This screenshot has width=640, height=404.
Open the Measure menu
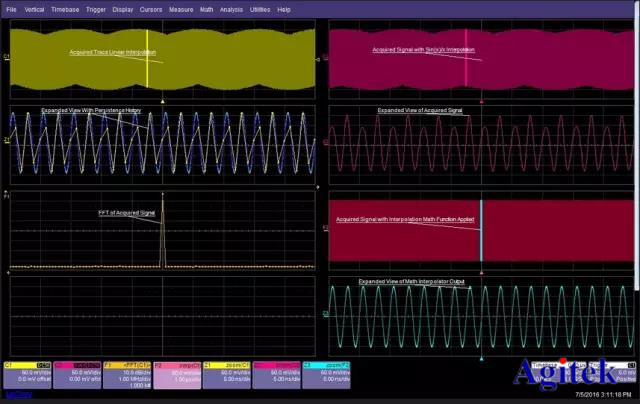(181, 9)
